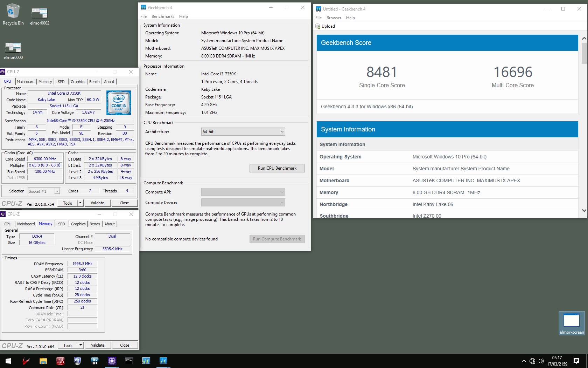The width and height of the screenshot is (588, 368).
Task: Click the Multi-Core Score 16696
Action: click(513, 72)
